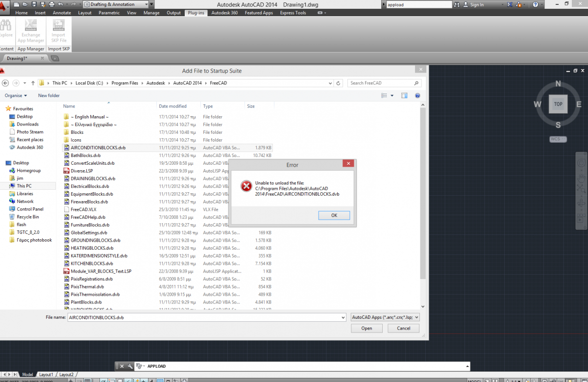This screenshot has width=588, height=382.
Task: Click the Plot printer icon in Quick Access toolbar
Action: click(51, 4)
